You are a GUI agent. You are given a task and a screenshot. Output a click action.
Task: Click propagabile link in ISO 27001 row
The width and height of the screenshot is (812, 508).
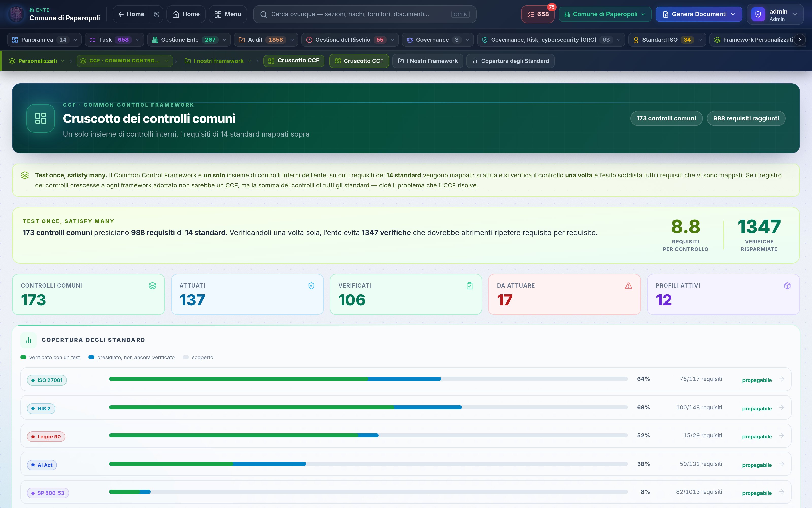click(x=757, y=380)
